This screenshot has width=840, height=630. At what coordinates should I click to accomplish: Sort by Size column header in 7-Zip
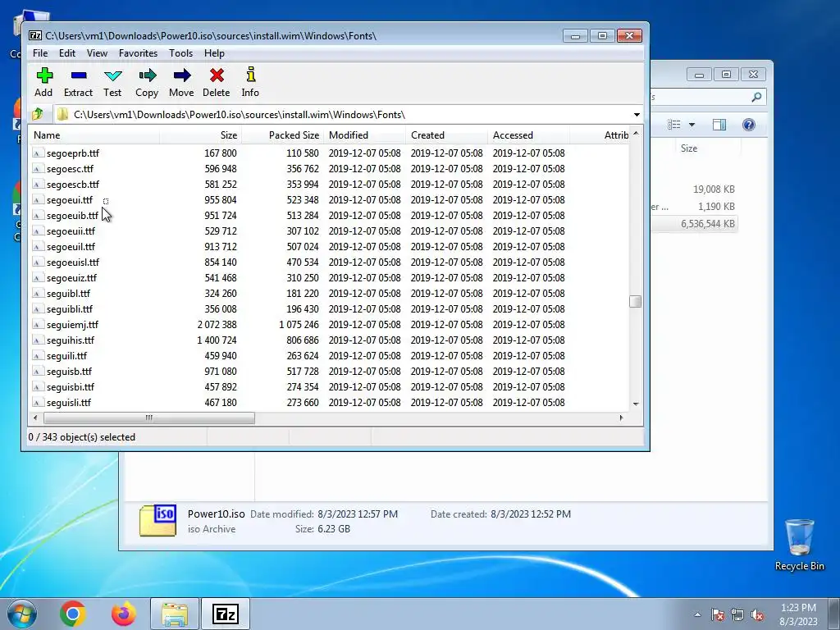200,135
